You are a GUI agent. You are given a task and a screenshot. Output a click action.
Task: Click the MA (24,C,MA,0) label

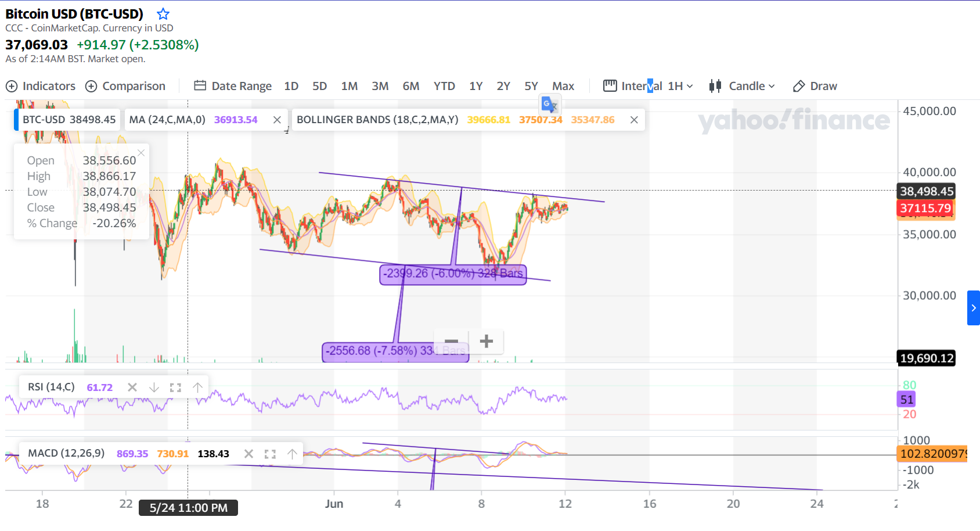167,120
